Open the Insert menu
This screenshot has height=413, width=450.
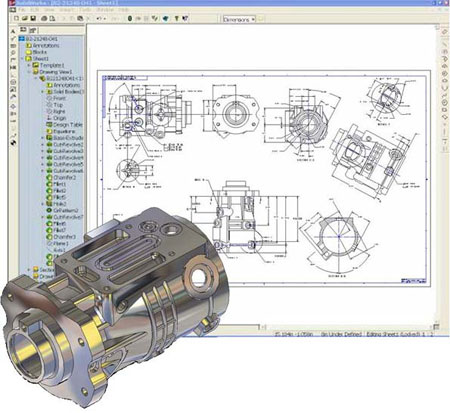click(66, 10)
